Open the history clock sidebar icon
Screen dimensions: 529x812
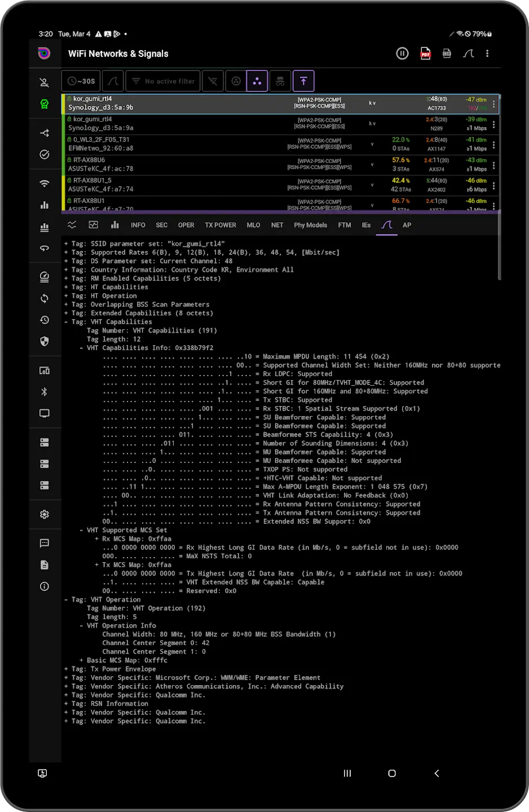point(45,320)
